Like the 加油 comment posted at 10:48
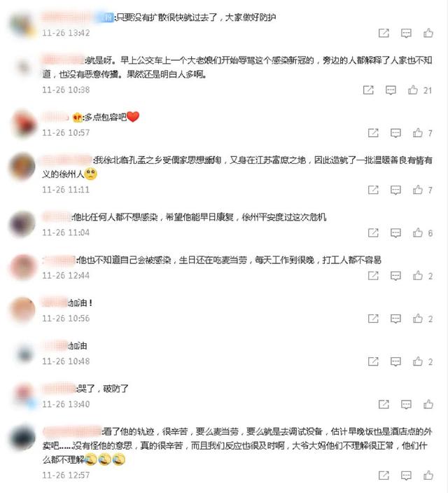Image resolution: width=448 pixels, height=493 pixels. click(x=417, y=361)
